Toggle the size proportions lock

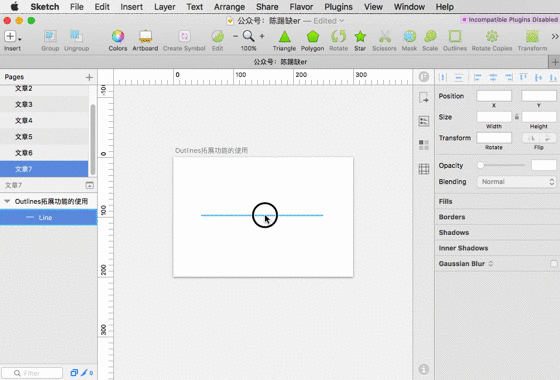coord(516,117)
